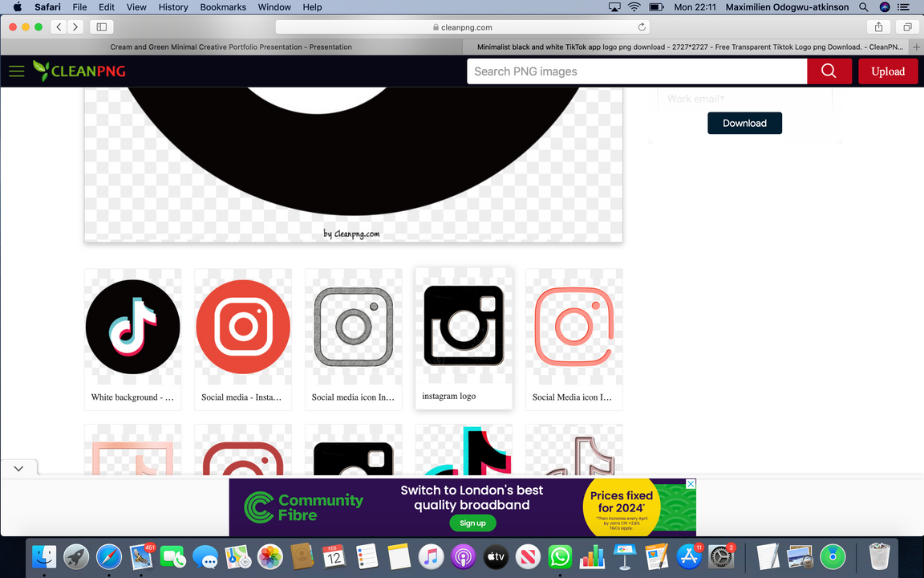Close the Community Fibre ad

click(691, 483)
